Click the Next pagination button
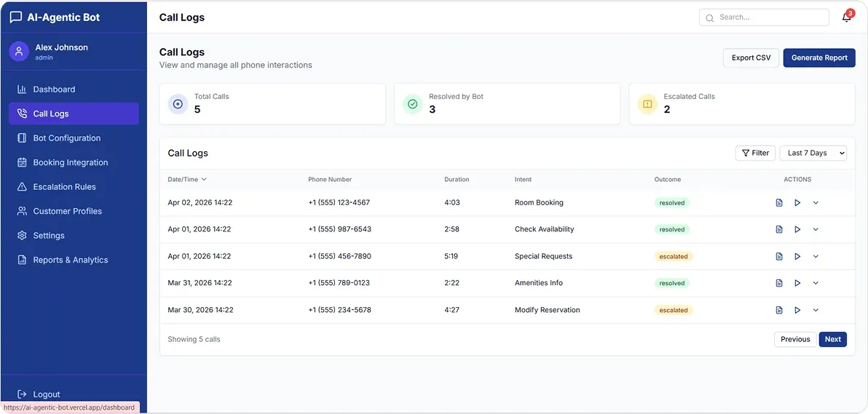This screenshot has width=868, height=414. 832,339
